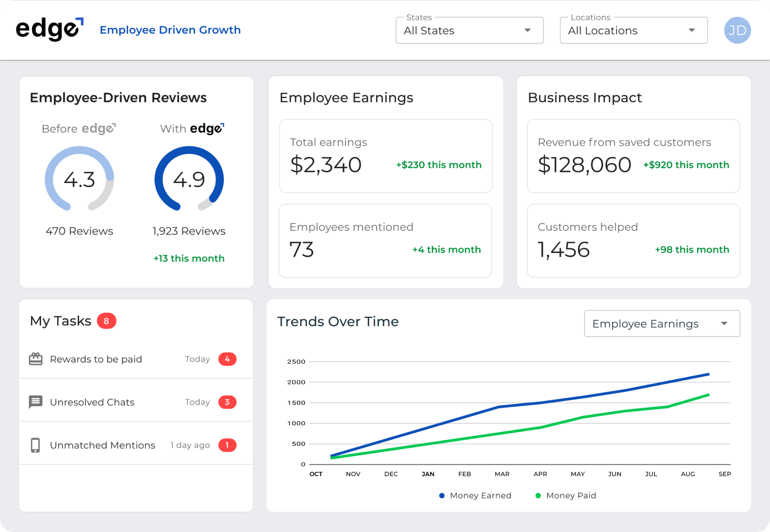Open the Locations dropdown showing All Locations
The width and height of the screenshot is (770, 532).
(x=634, y=30)
